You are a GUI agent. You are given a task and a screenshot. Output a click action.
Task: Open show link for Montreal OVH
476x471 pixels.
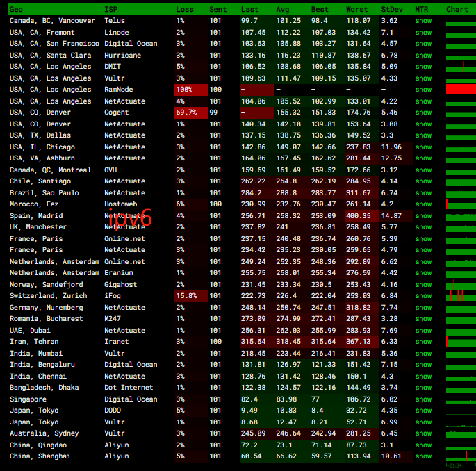423,170
